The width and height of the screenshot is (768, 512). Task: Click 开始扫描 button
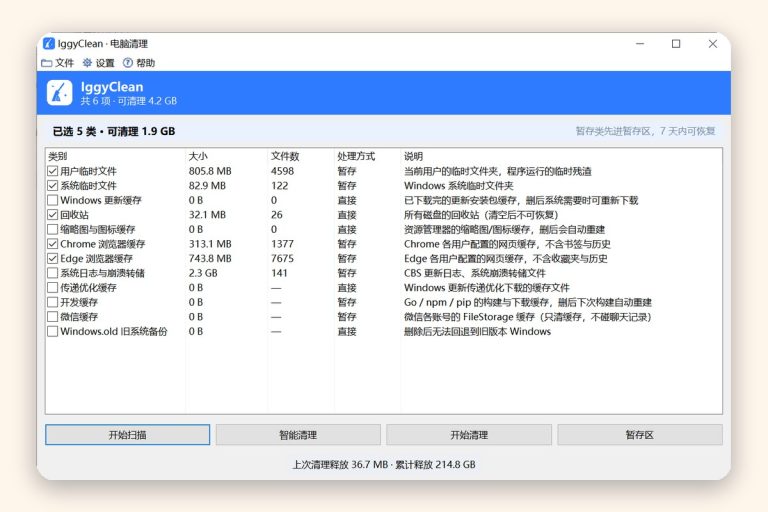coord(127,435)
